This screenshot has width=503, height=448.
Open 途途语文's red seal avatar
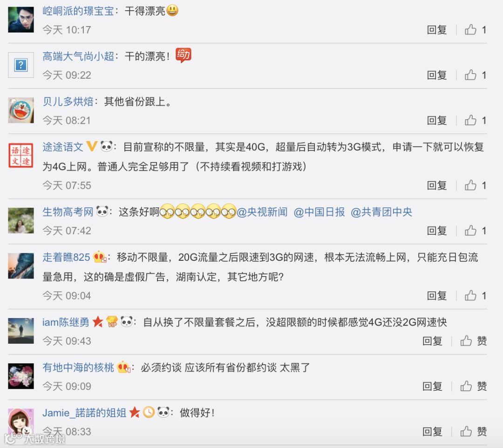(21, 156)
